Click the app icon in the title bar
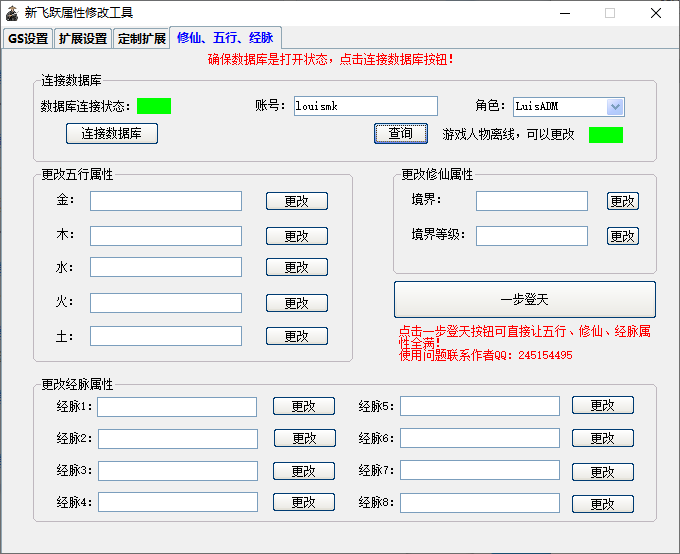The image size is (680, 554). pyautogui.click(x=10, y=13)
